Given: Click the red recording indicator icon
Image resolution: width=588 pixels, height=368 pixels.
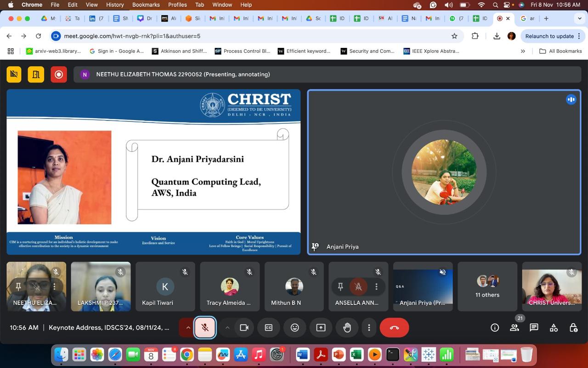Looking at the screenshot, I should tap(59, 75).
